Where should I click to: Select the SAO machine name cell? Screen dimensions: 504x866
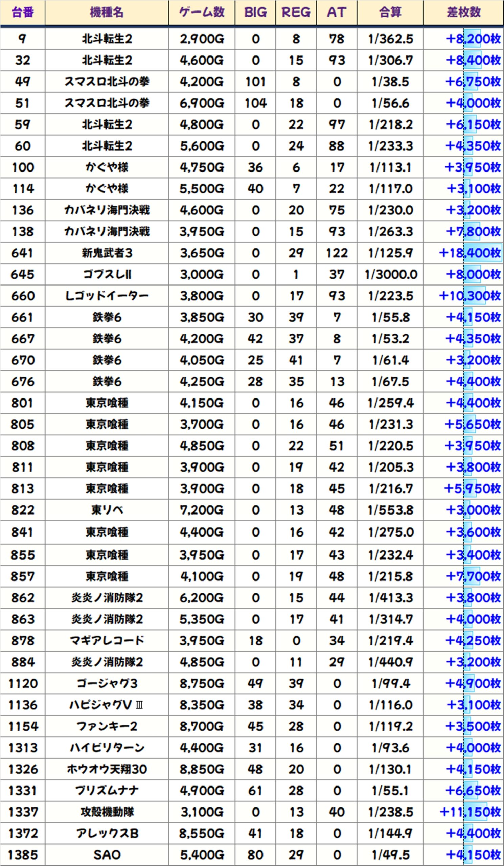click(107, 854)
